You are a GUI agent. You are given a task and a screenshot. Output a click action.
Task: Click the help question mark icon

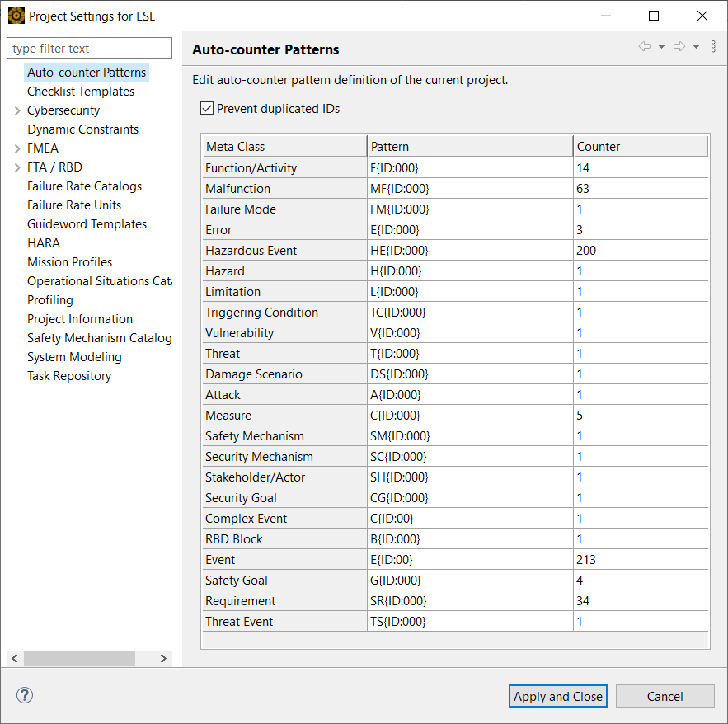25,696
